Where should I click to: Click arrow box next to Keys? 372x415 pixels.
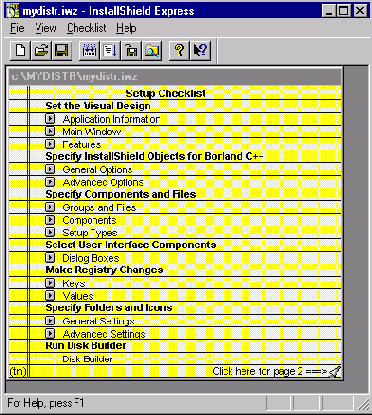(50, 283)
